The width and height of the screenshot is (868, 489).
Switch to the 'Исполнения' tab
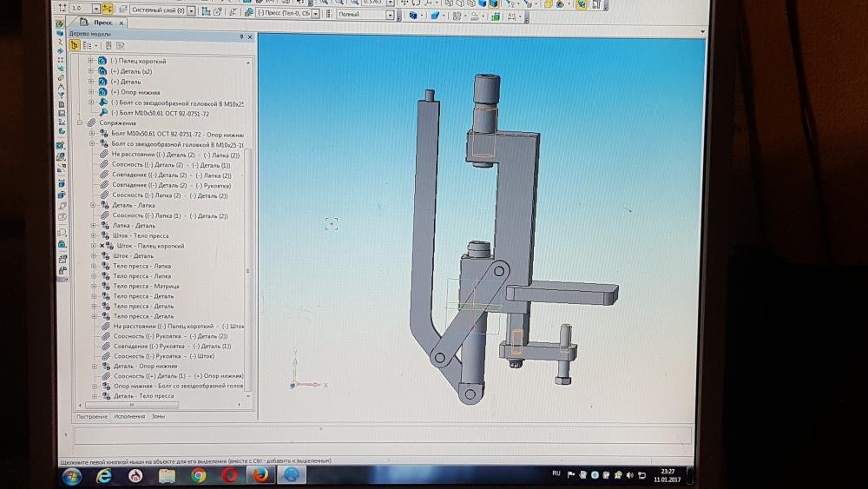point(129,417)
